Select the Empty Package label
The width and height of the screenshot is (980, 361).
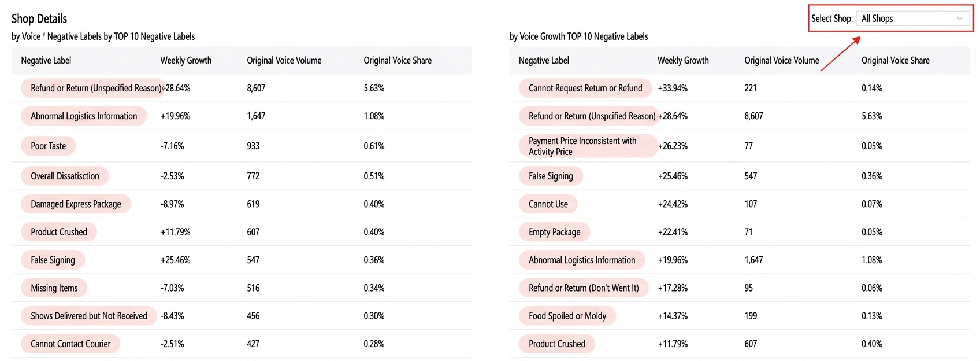(x=554, y=232)
